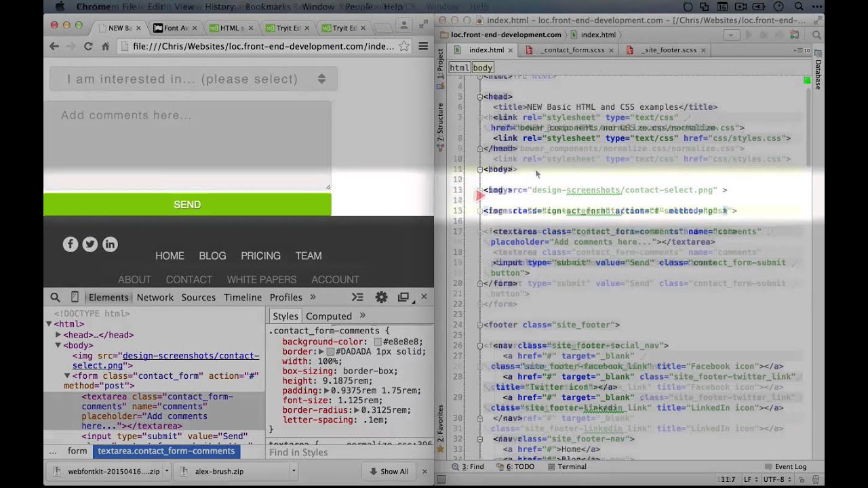Click BLOG footer nav link
This screenshot has width=868, height=488.
pos(212,256)
